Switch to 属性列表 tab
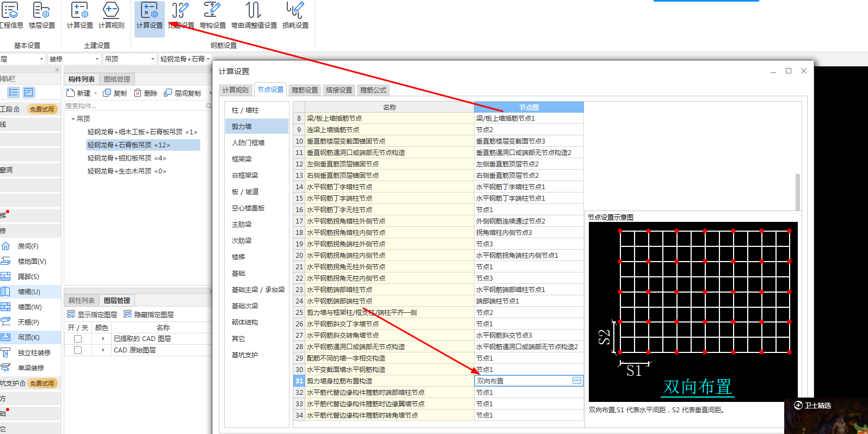868x434 pixels. (82, 301)
